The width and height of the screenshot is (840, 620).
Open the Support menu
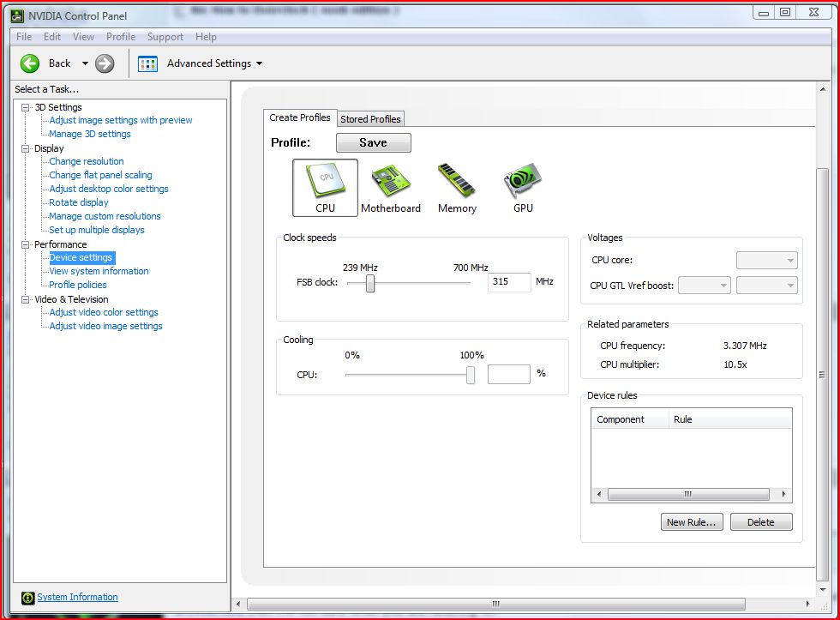point(165,36)
